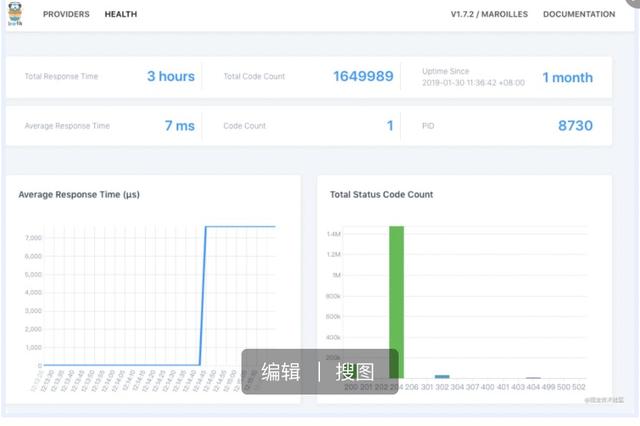Click the 'Total Response Time' label

[61, 76]
